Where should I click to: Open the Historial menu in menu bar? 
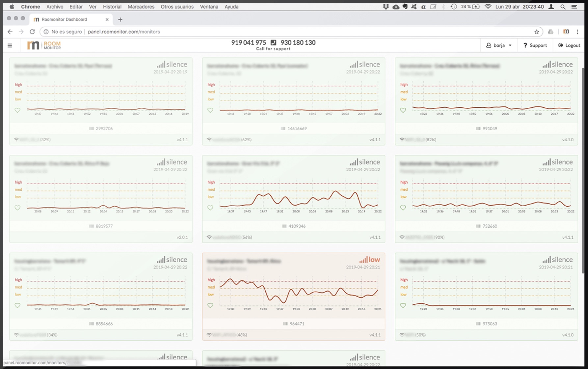[x=112, y=7]
